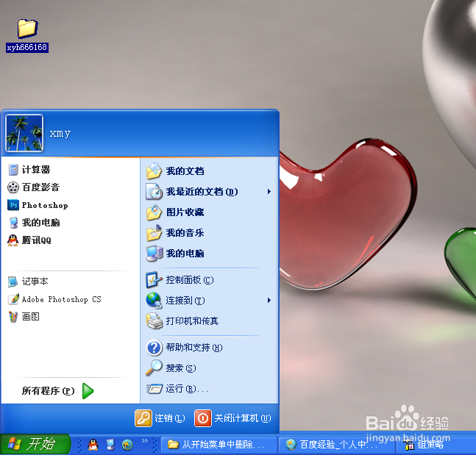Click 注销 key icon button
The width and height of the screenshot is (476, 455).
[143, 418]
